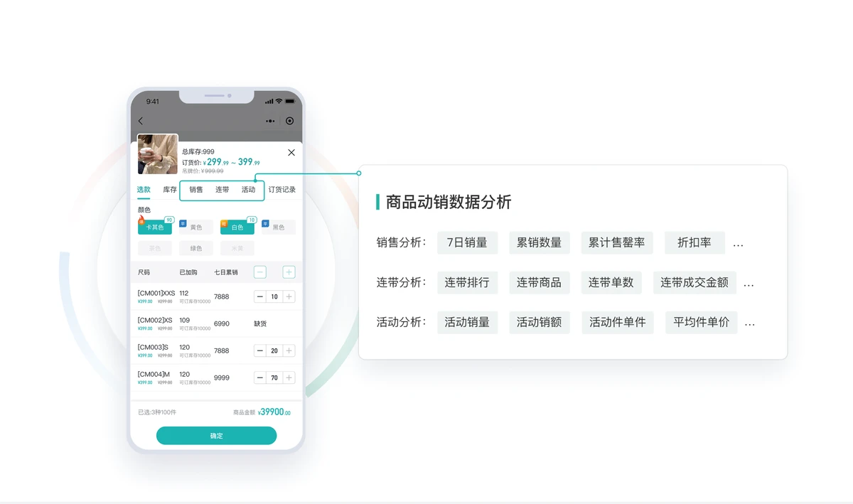853x504 pixels.
Task: Click the 商品动销数据分析 heading
Action: tap(449, 202)
